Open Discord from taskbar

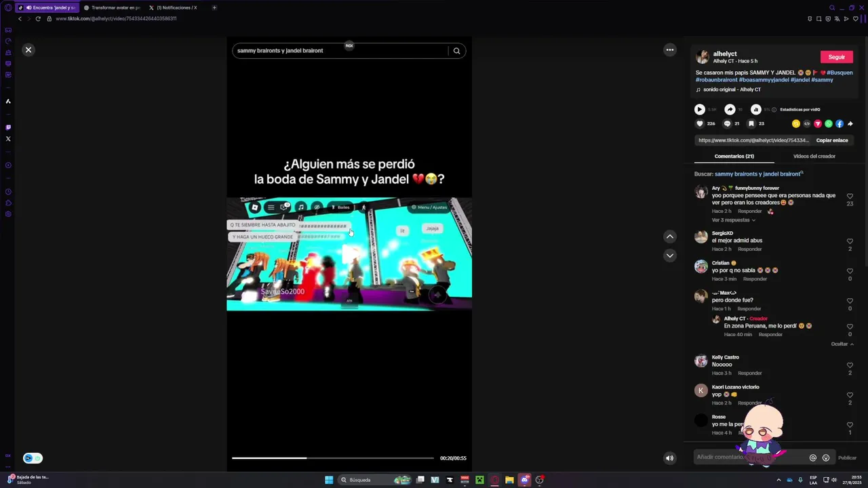pyautogui.click(x=524, y=480)
